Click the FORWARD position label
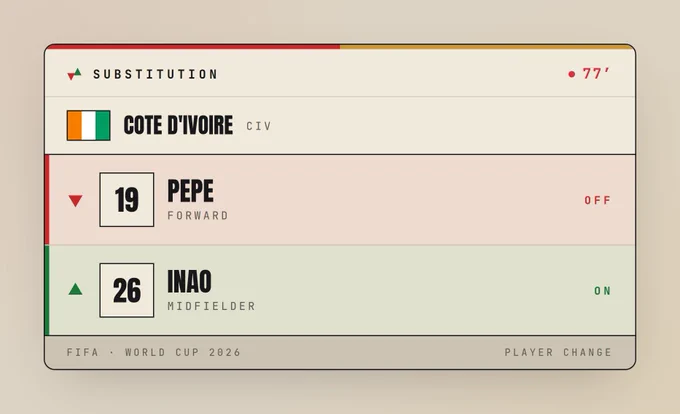680x414 pixels. coord(198,215)
